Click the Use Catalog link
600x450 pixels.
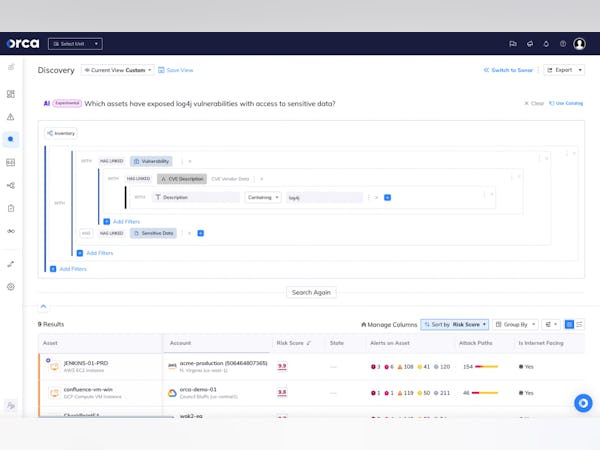[566, 103]
